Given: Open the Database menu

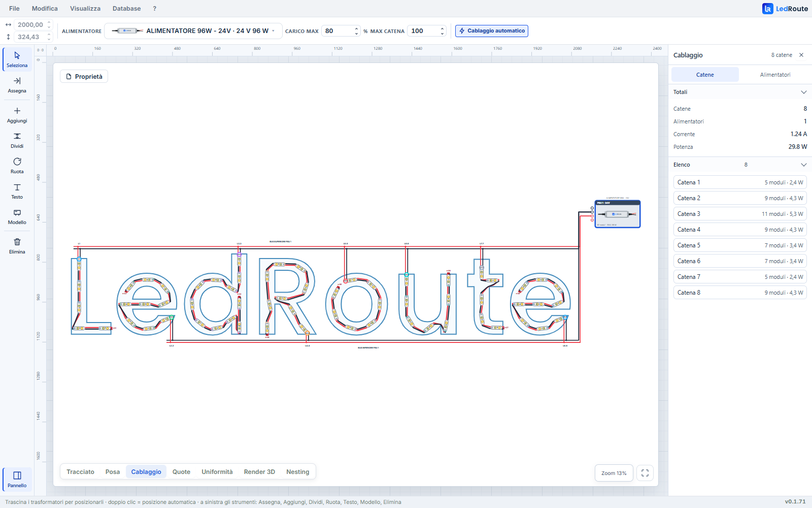Looking at the screenshot, I should [126, 9].
